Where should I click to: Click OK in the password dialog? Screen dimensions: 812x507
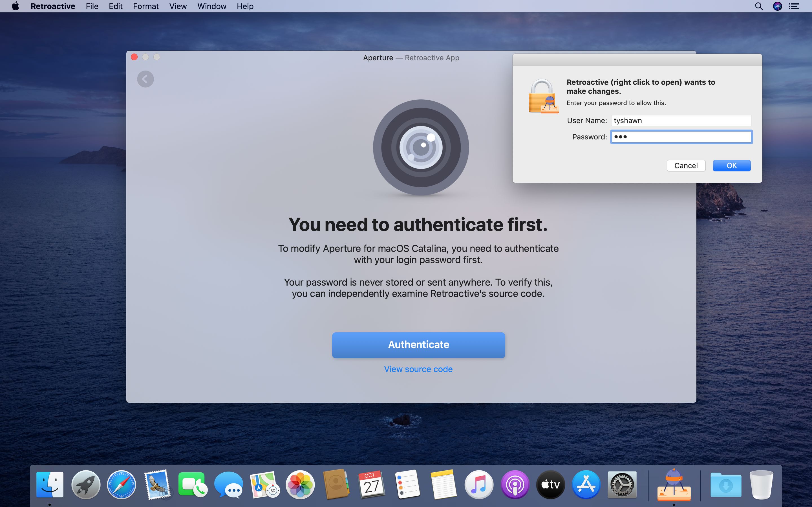coord(731,166)
